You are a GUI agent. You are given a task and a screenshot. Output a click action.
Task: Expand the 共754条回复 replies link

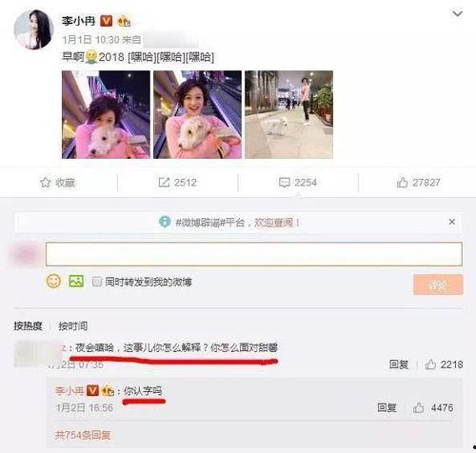pos(83,435)
